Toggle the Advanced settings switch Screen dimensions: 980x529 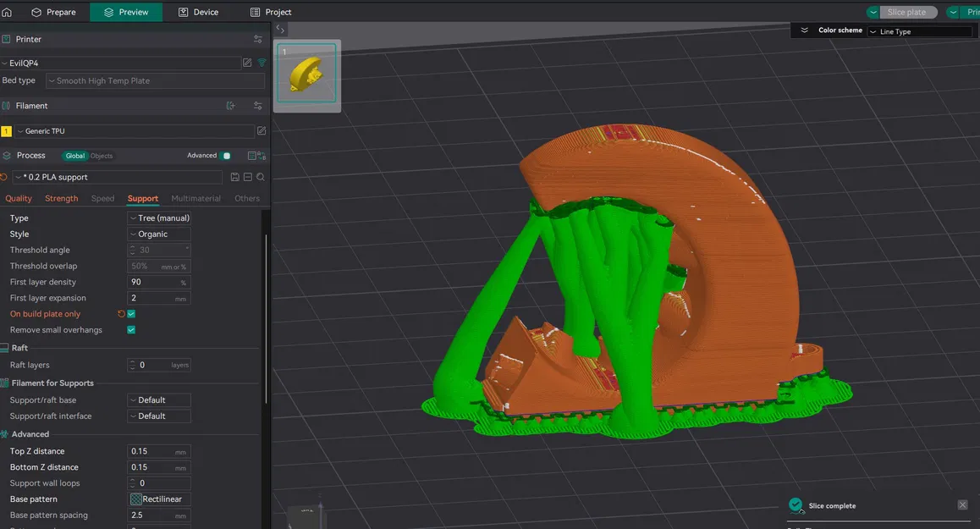(226, 156)
